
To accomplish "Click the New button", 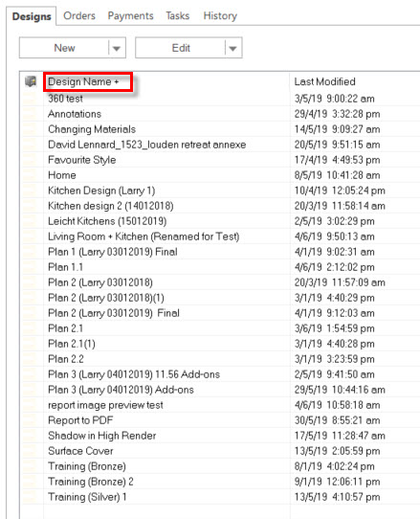I will tap(64, 48).
